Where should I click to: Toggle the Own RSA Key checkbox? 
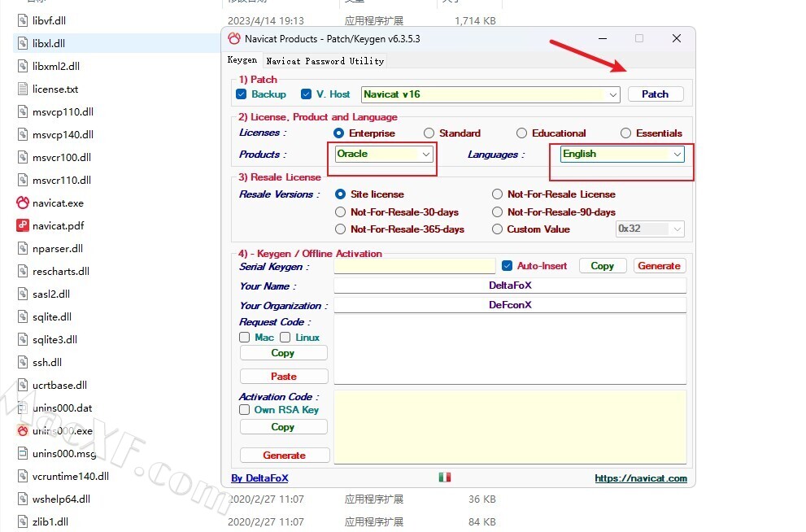click(x=245, y=410)
